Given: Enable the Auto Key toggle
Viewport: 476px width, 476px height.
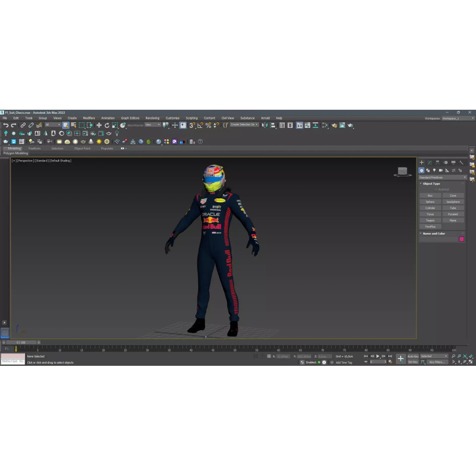Looking at the screenshot, I should [x=413, y=356].
